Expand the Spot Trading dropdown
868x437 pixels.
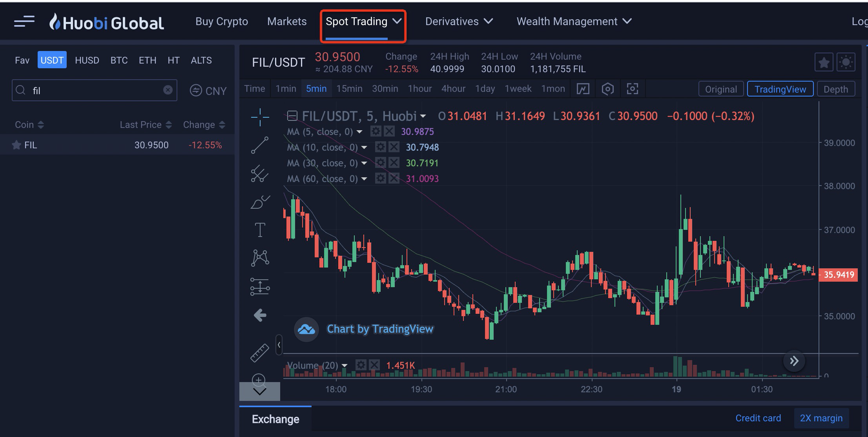coord(398,21)
